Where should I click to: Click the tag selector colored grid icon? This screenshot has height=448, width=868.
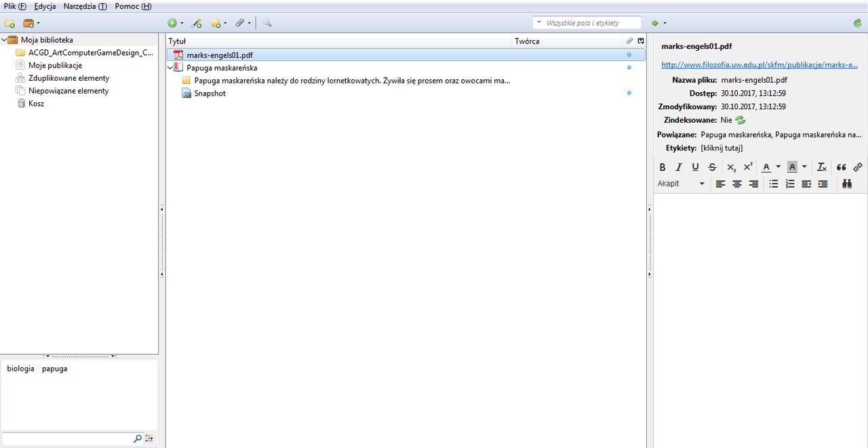tap(149, 439)
